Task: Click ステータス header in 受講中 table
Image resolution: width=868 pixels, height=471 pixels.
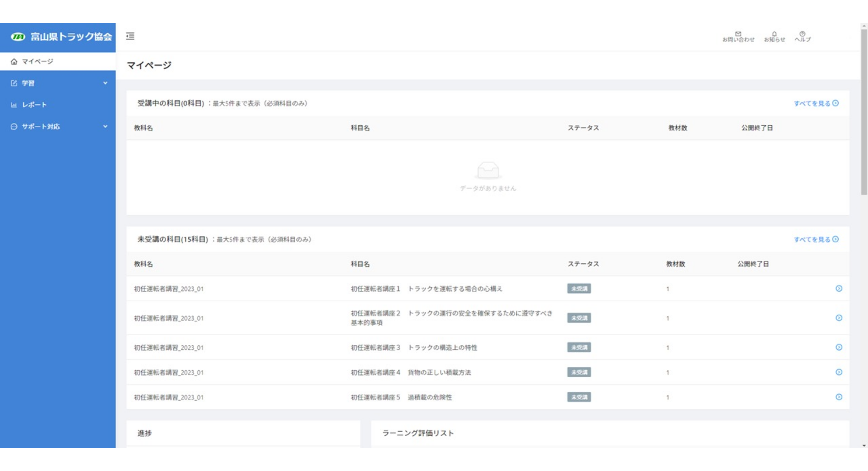Action: pyautogui.click(x=583, y=128)
